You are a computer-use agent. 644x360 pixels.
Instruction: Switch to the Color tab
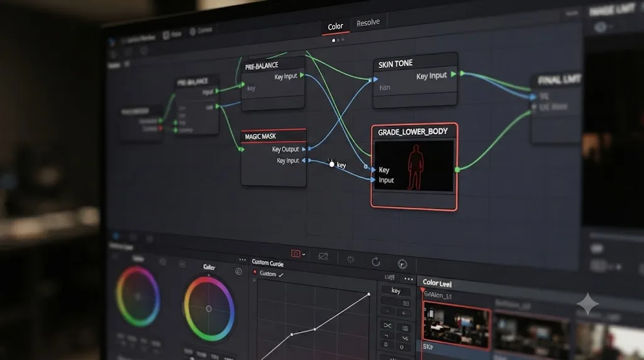tap(335, 26)
